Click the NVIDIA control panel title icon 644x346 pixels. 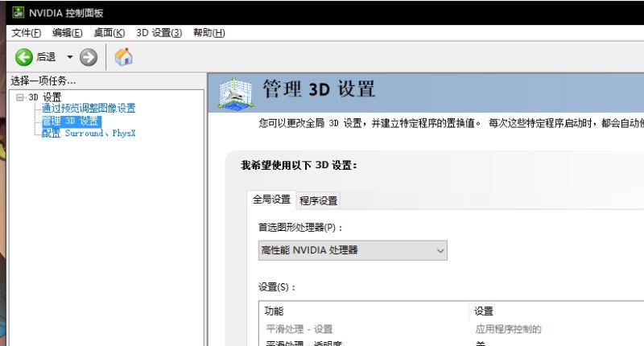[x=18, y=12]
